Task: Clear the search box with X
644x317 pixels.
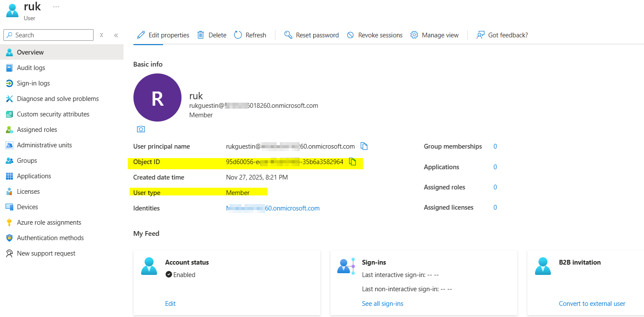Action: point(101,35)
